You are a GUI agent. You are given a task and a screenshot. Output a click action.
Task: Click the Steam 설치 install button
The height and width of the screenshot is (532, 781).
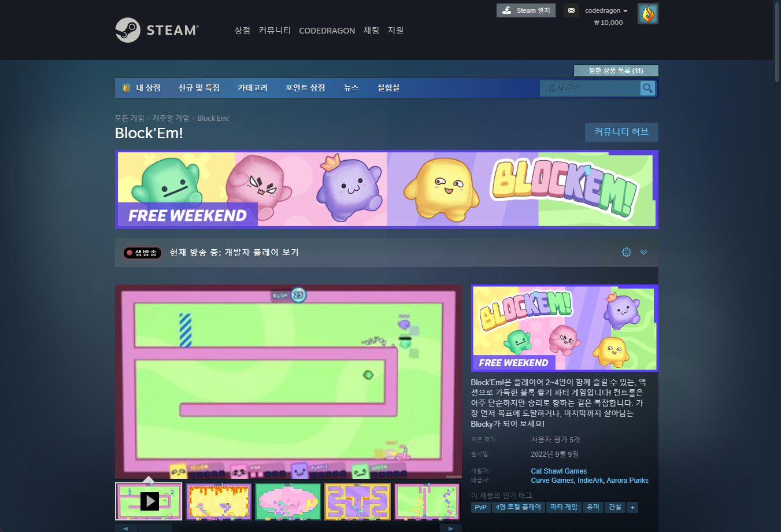point(525,10)
